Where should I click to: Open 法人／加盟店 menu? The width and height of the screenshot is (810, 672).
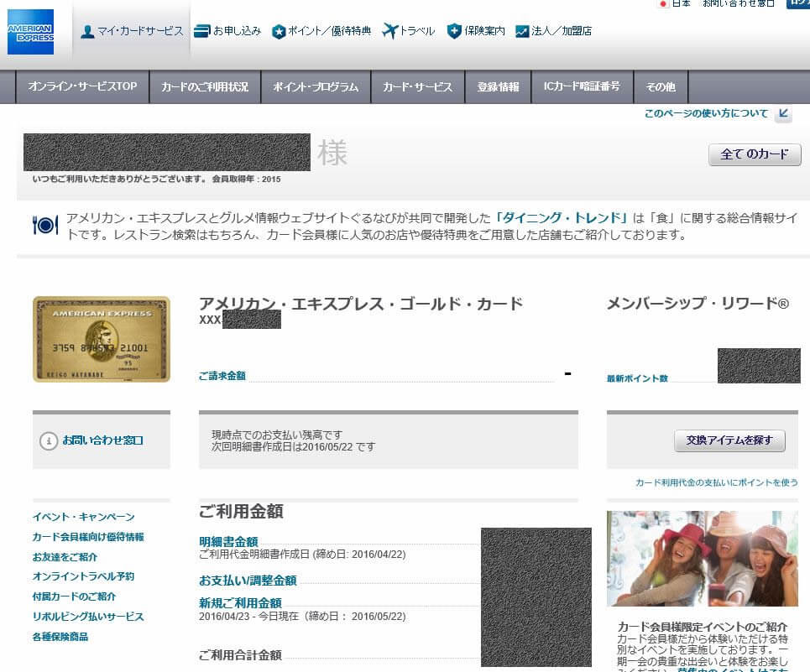point(554,31)
